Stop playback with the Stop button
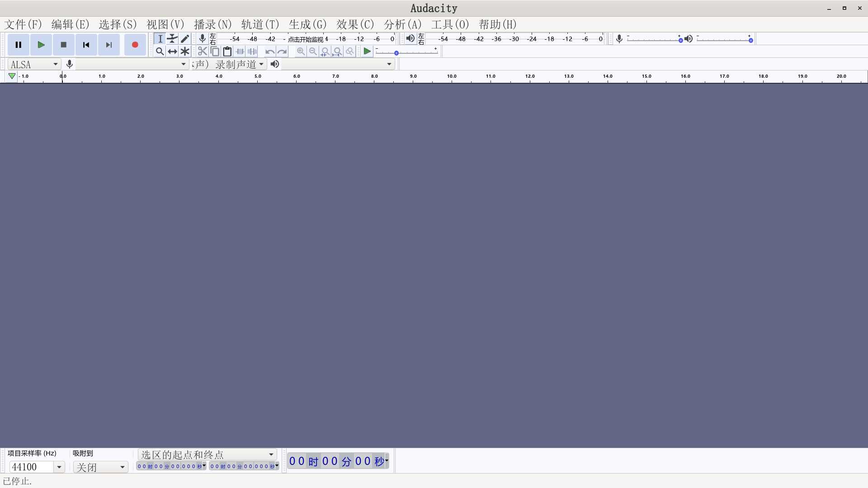The image size is (868, 488). click(x=64, y=45)
